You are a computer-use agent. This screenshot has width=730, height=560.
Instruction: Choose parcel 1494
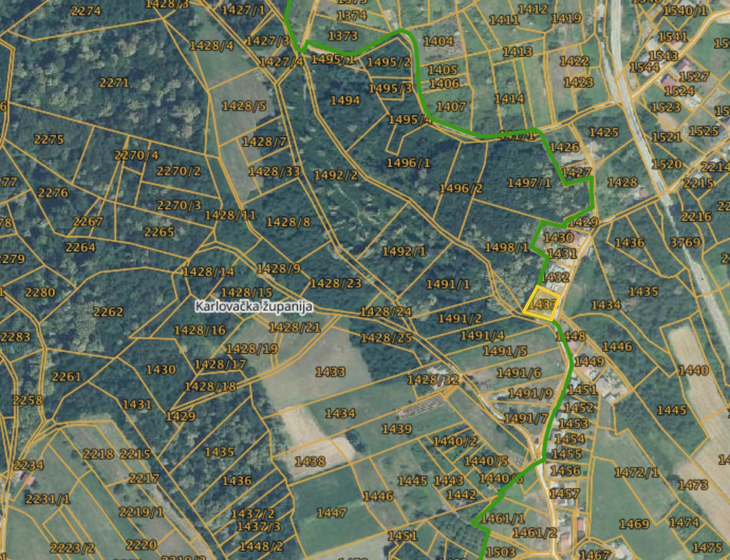345,100
